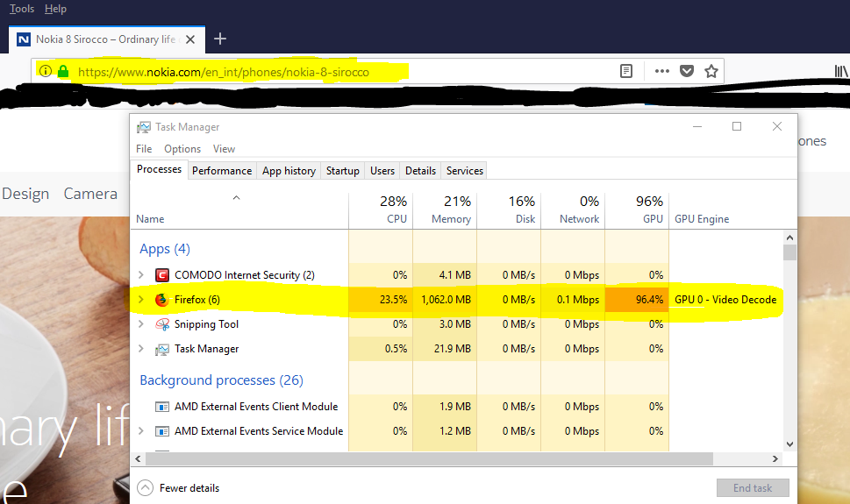850x504 pixels.
Task: Click the GPU 0 - Video Decode cell
Action: tap(725, 300)
